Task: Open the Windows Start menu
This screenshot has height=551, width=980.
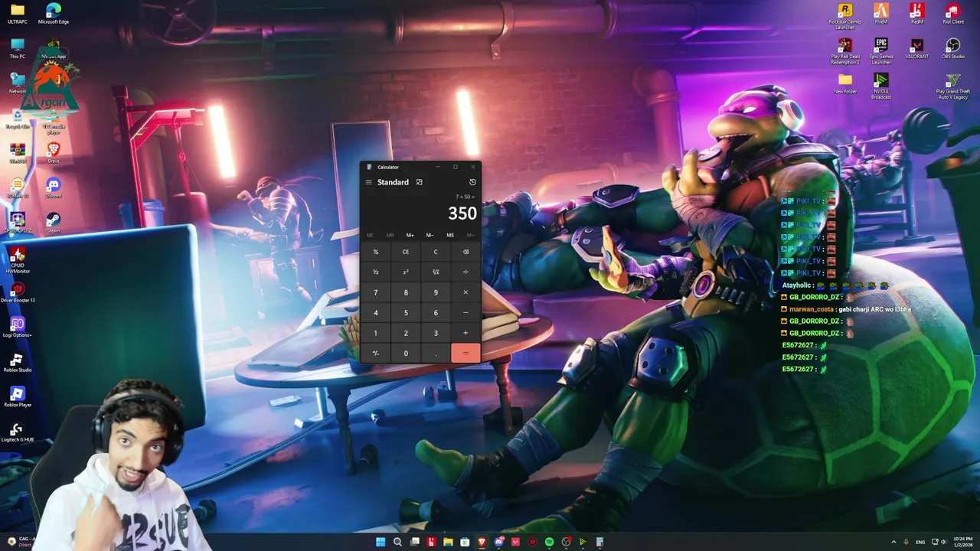Action: 381,542
